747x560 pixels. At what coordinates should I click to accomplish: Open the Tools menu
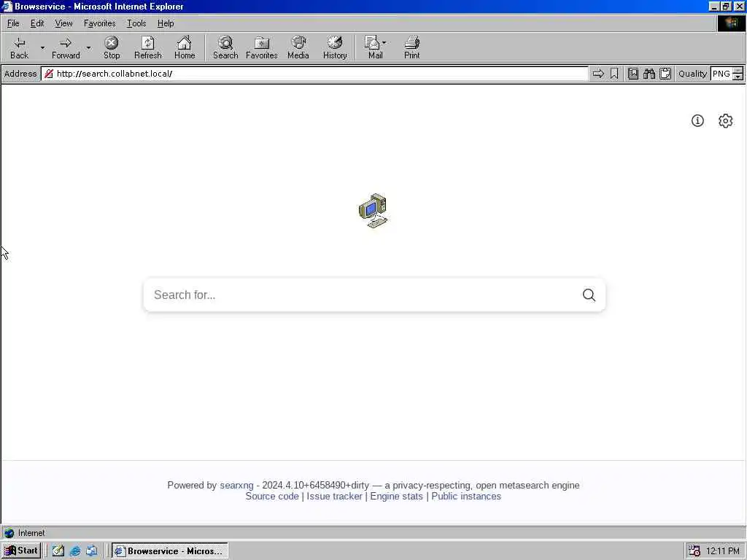point(136,23)
